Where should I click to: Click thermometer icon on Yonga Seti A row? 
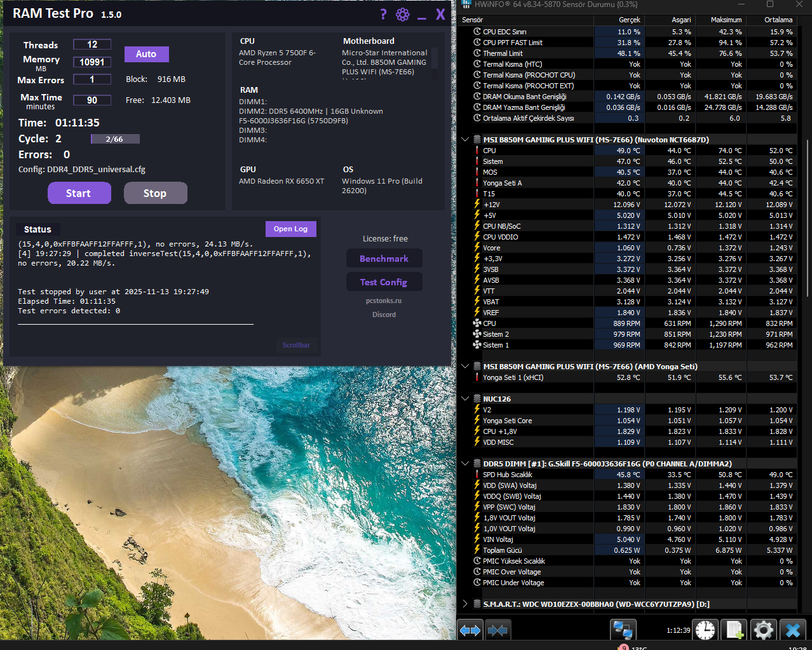[477, 183]
